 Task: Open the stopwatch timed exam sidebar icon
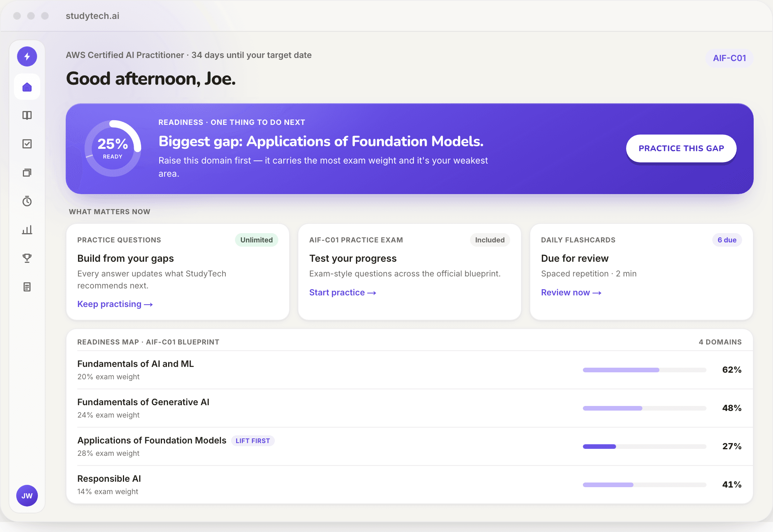coord(27,201)
